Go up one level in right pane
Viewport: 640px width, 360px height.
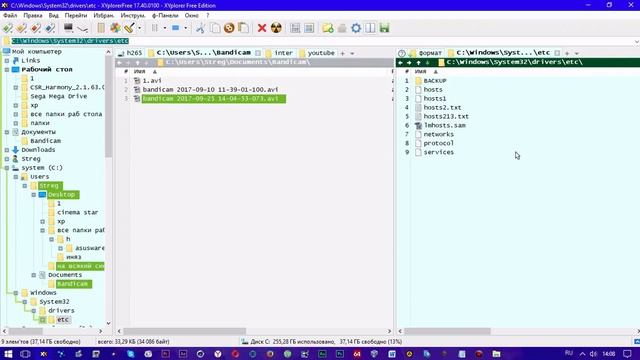click(x=418, y=62)
